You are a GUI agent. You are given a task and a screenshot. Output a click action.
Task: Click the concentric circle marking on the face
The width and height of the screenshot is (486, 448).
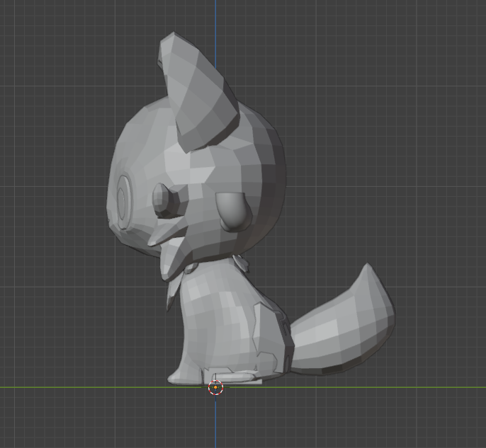coord(123,200)
